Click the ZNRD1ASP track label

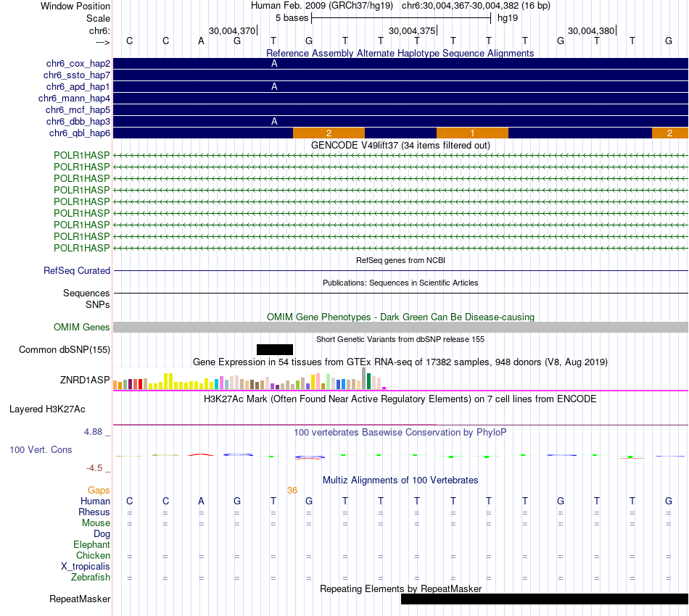point(85,380)
